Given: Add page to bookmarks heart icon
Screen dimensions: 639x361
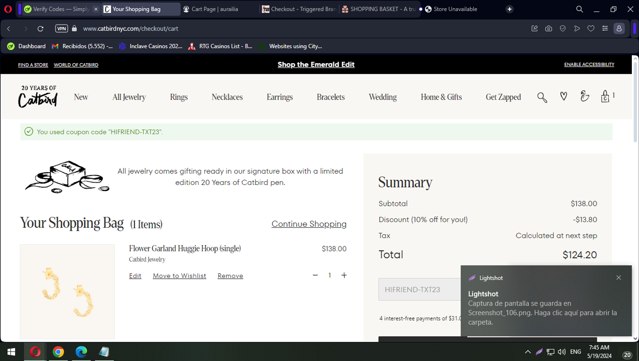Looking at the screenshot, I should 591,29.
